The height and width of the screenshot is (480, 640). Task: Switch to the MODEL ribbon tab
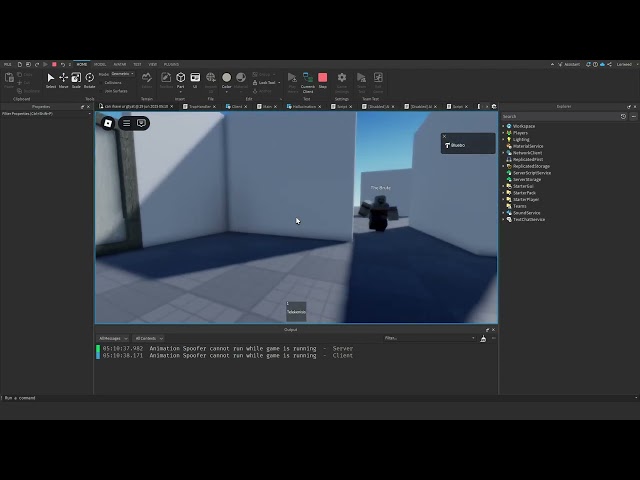click(100, 64)
